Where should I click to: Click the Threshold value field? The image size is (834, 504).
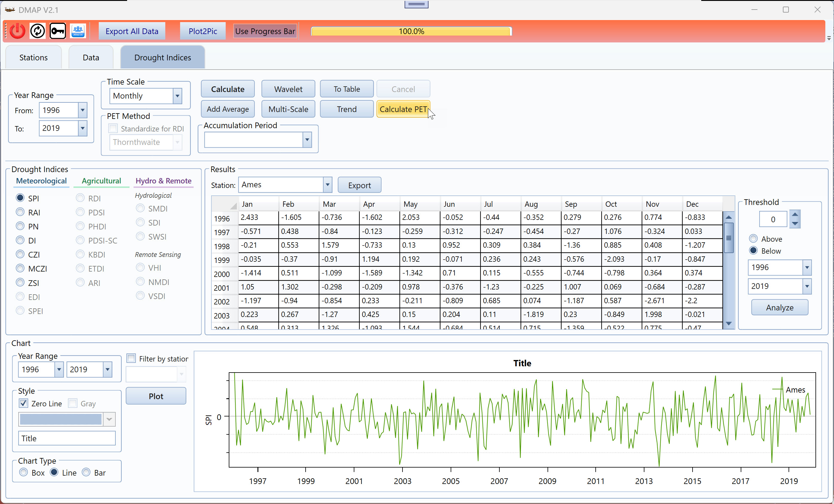(x=773, y=219)
